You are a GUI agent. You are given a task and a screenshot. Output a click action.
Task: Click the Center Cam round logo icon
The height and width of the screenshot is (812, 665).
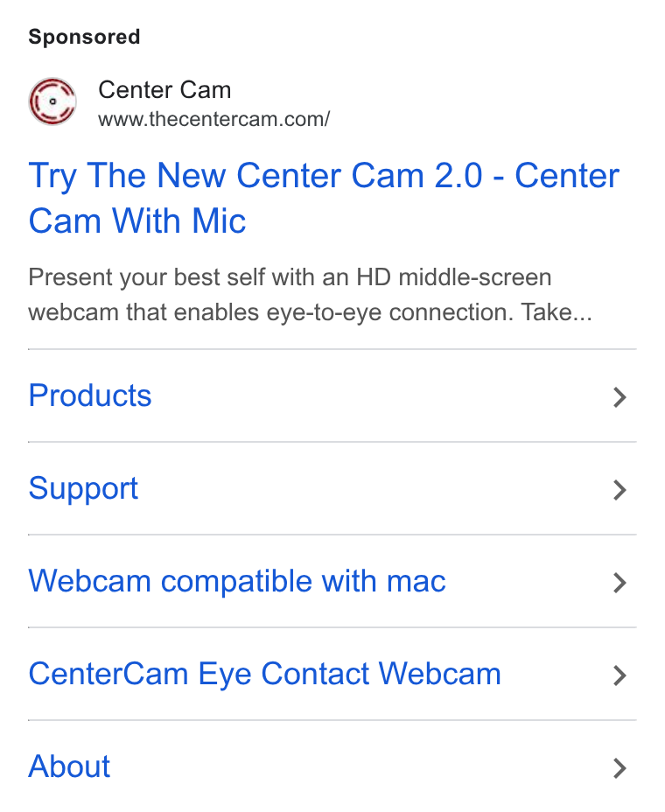[x=52, y=101]
